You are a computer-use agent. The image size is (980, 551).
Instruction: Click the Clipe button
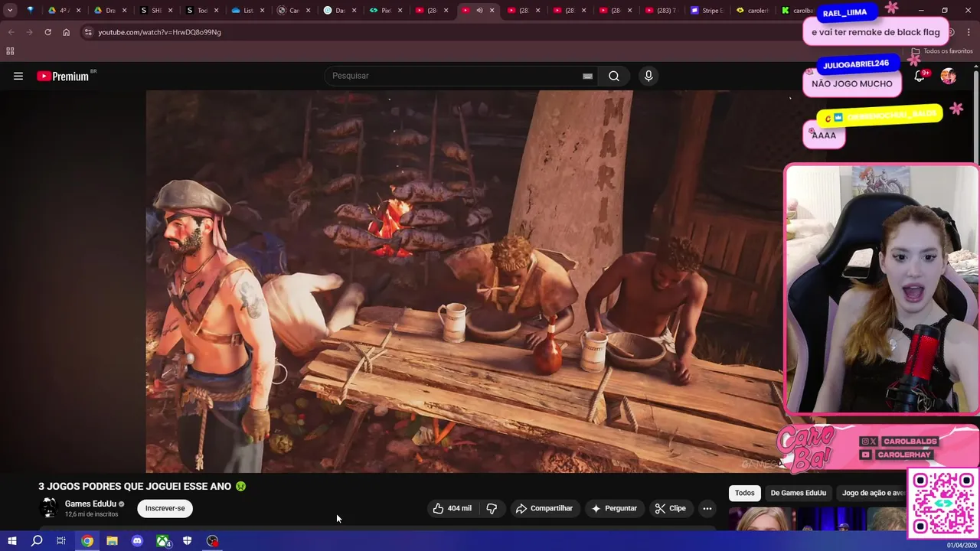pyautogui.click(x=670, y=508)
